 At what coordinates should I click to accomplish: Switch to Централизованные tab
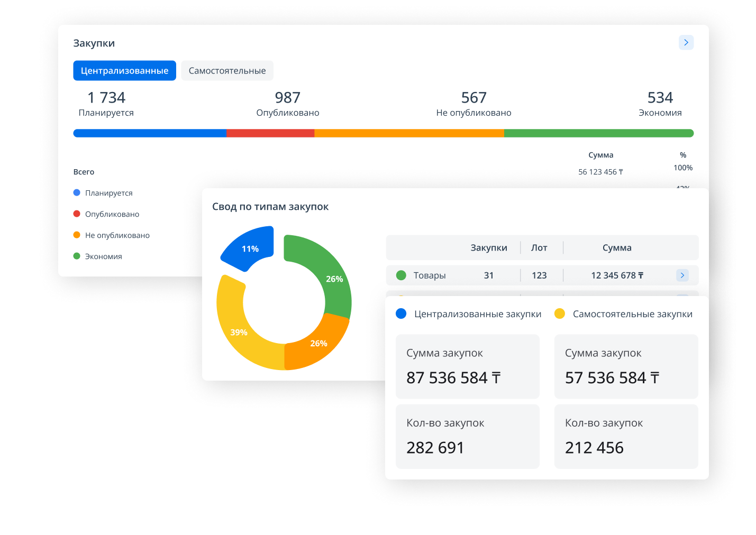tap(124, 70)
